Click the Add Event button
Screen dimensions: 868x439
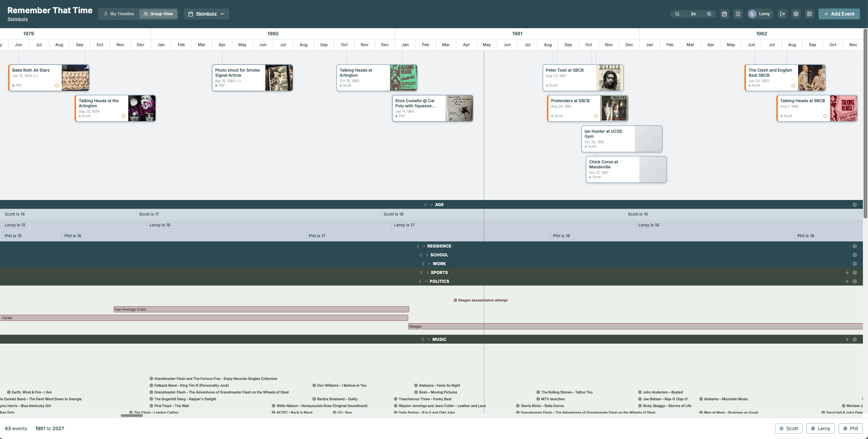[x=838, y=14]
